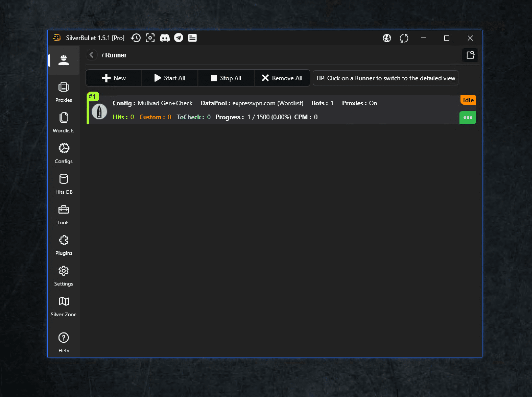Open the Discord link icon
532x397 pixels.
click(x=164, y=38)
